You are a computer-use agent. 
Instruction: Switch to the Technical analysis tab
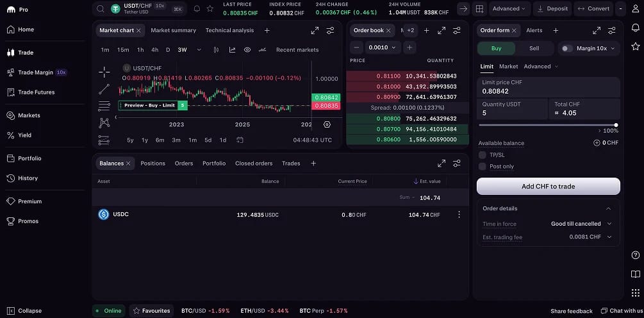coord(229,30)
